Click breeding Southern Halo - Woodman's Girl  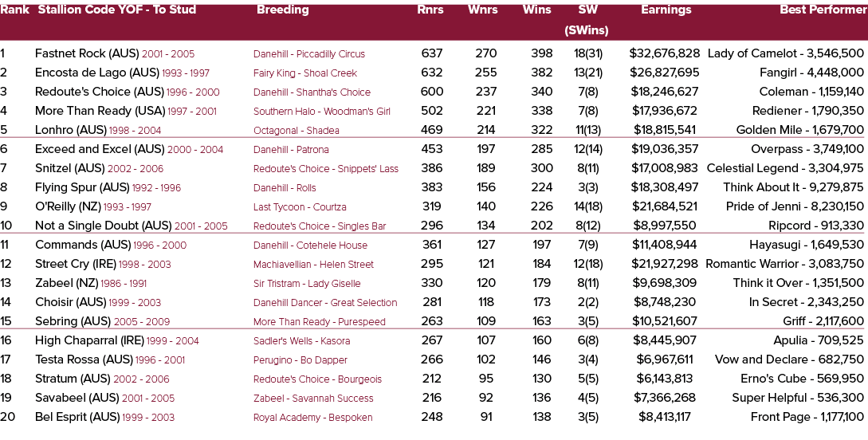pos(322,112)
